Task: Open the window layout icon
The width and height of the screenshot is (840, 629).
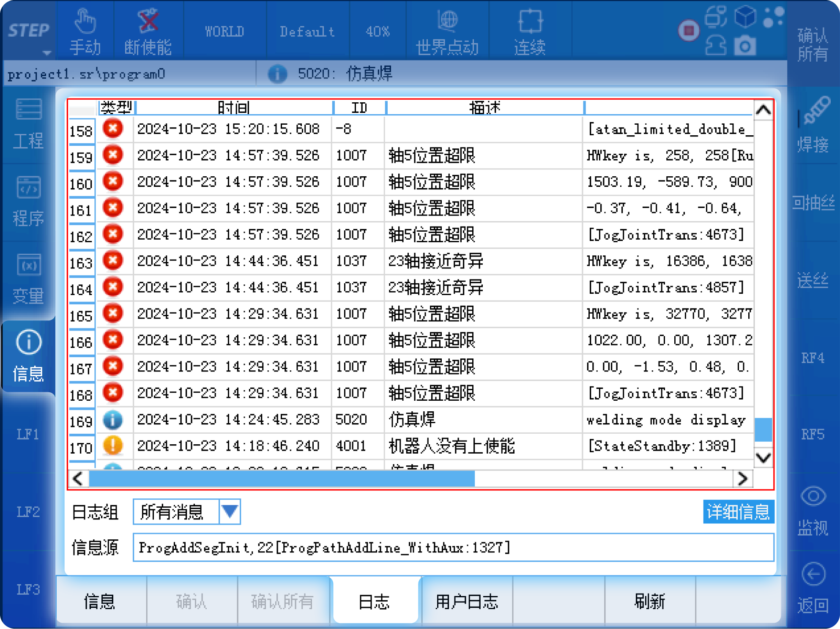Action: point(716,16)
